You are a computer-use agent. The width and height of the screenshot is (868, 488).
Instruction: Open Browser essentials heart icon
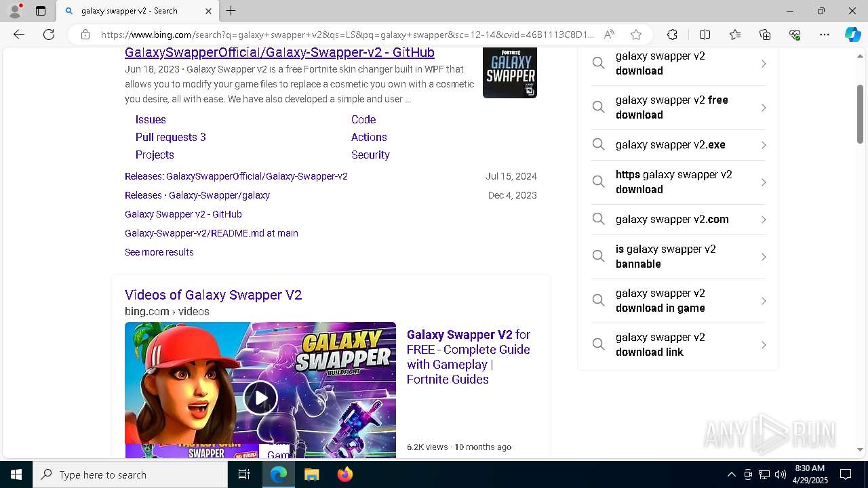click(x=795, y=35)
